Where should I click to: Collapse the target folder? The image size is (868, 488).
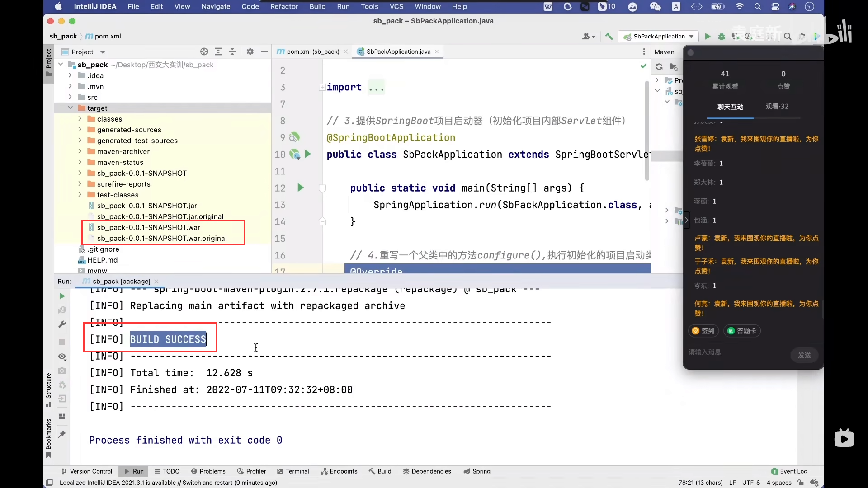(x=70, y=108)
